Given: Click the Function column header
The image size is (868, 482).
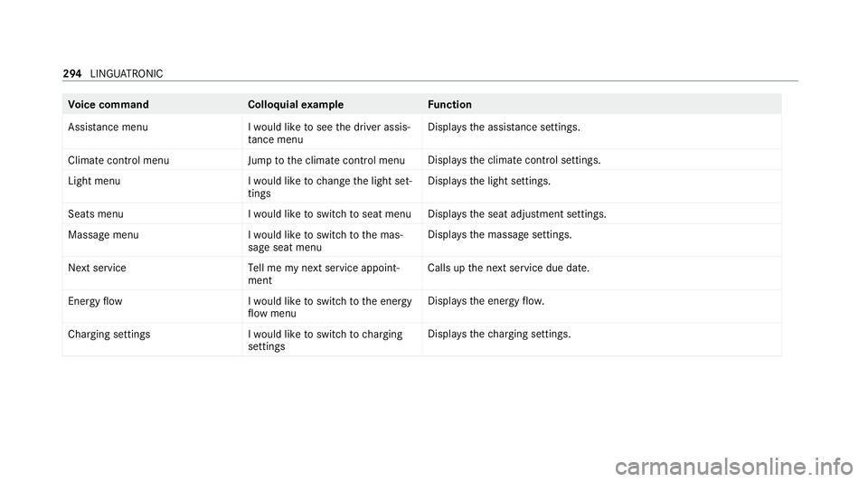Looking at the screenshot, I should click(x=449, y=105).
